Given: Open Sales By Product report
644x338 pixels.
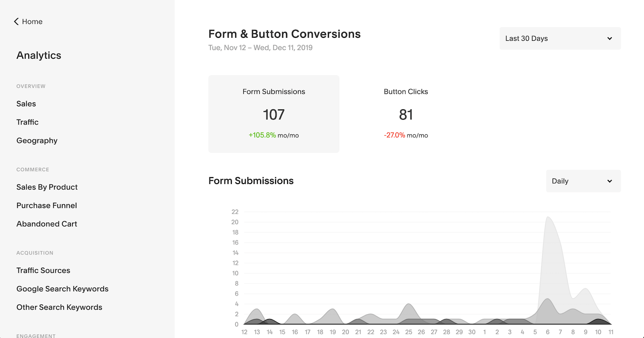Looking at the screenshot, I should pyautogui.click(x=47, y=187).
